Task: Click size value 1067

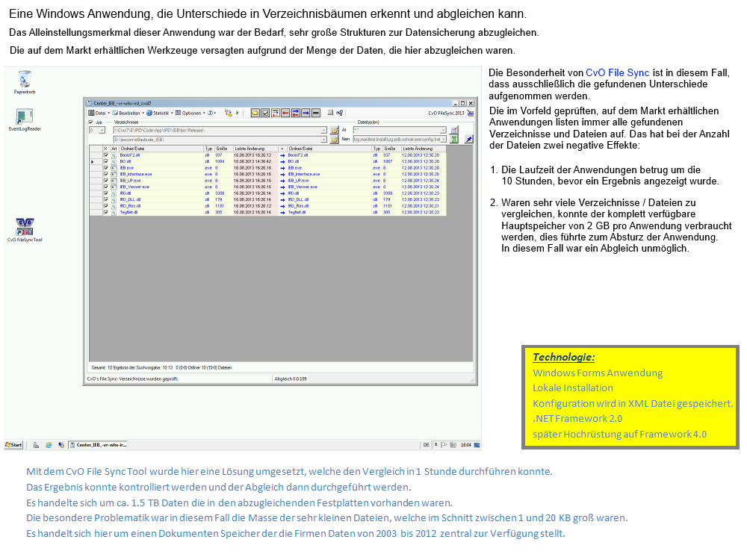Action: (388, 161)
